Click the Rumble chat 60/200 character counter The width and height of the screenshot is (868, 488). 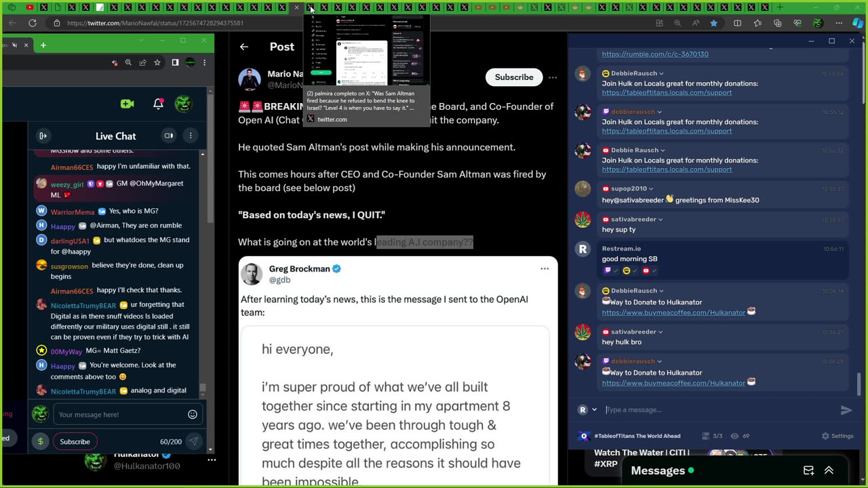[x=170, y=442]
